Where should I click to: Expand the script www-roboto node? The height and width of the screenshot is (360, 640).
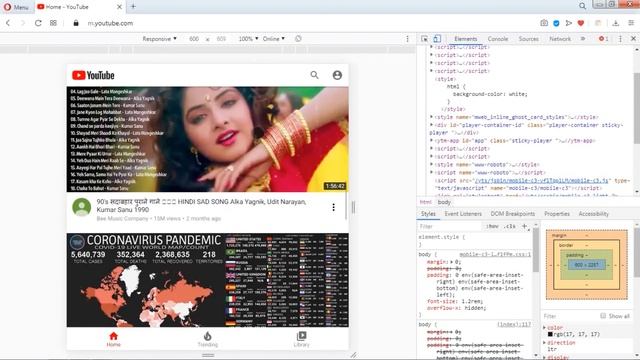coord(431,172)
